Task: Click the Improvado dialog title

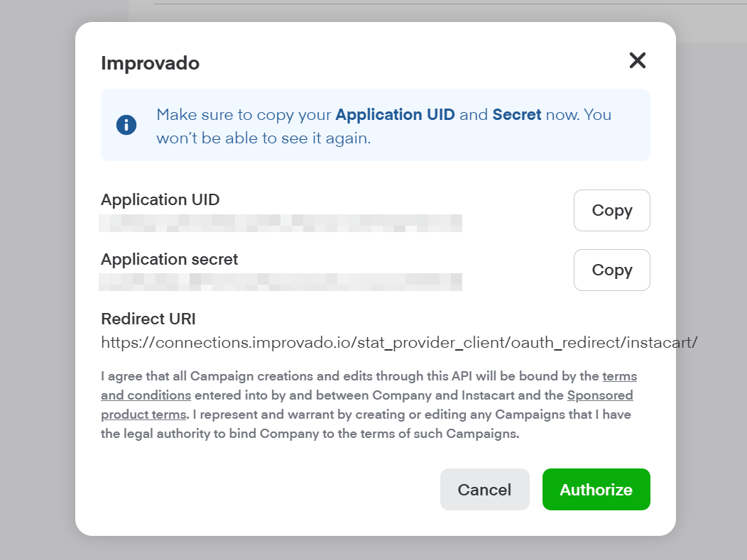Action: tap(150, 63)
